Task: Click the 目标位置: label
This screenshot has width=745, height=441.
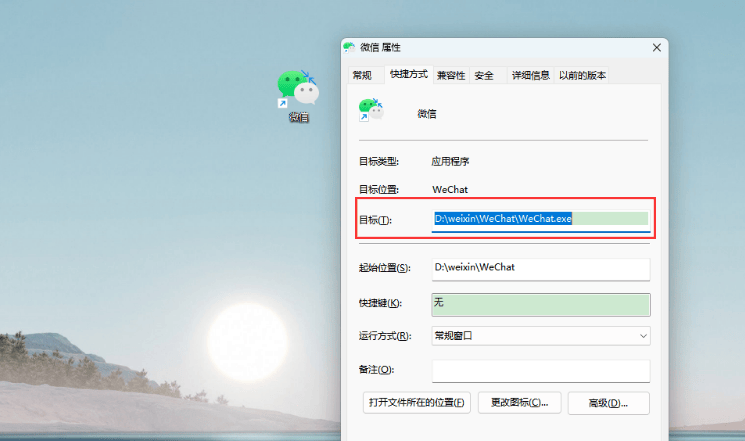Action: click(379, 190)
